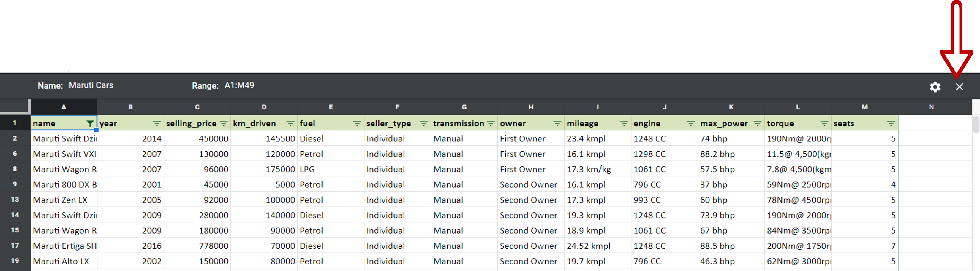Select the cell containing Maruti Ertiga SH
Viewport: 980px width, 271px height.
point(63,246)
